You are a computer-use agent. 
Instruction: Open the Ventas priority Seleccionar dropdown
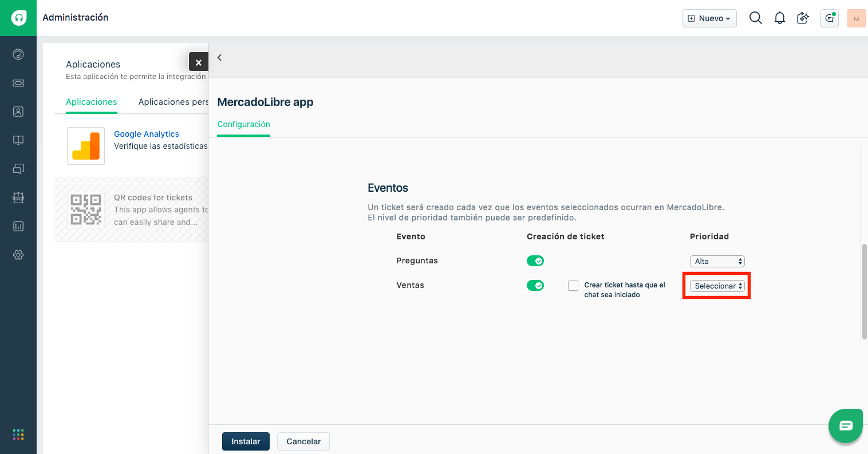(717, 286)
